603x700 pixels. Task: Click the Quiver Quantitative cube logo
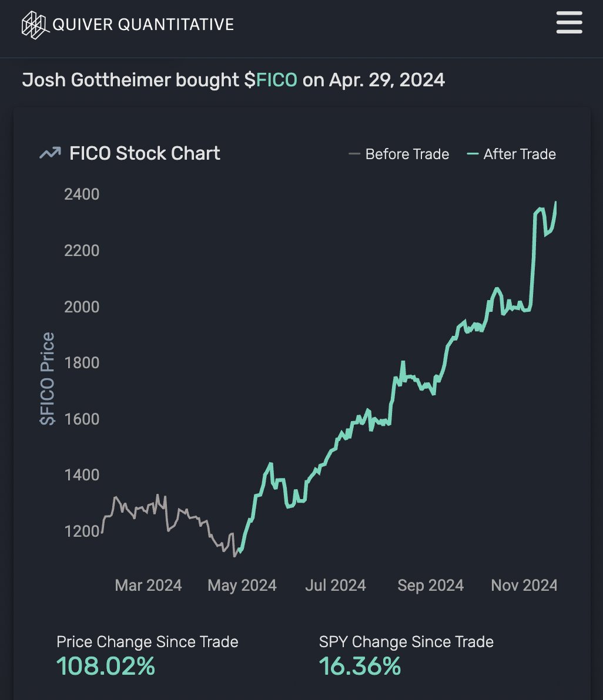click(x=35, y=25)
